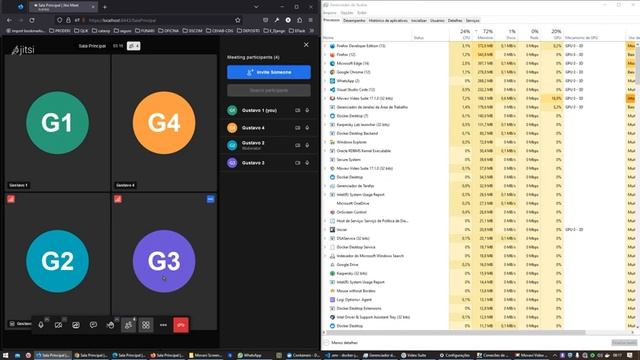
Task: Open Histórico de aplicativos tab
Action: pyautogui.click(x=388, y=20)
